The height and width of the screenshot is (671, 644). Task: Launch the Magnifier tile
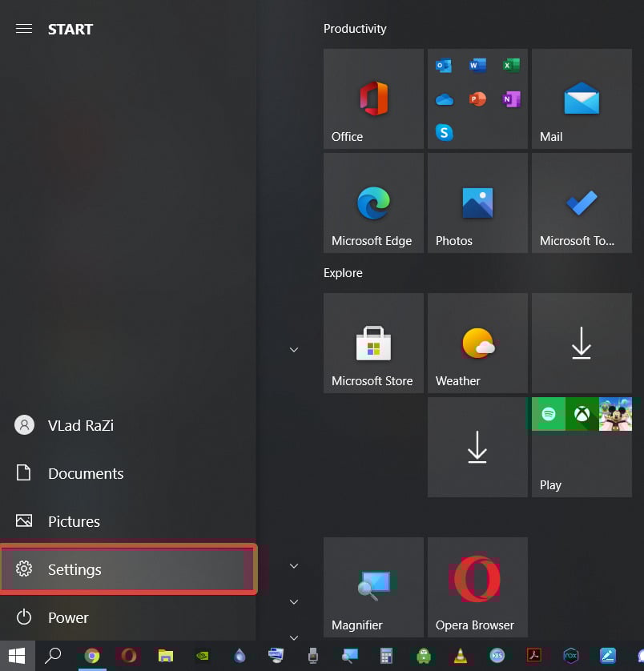(x=373, y=587)
